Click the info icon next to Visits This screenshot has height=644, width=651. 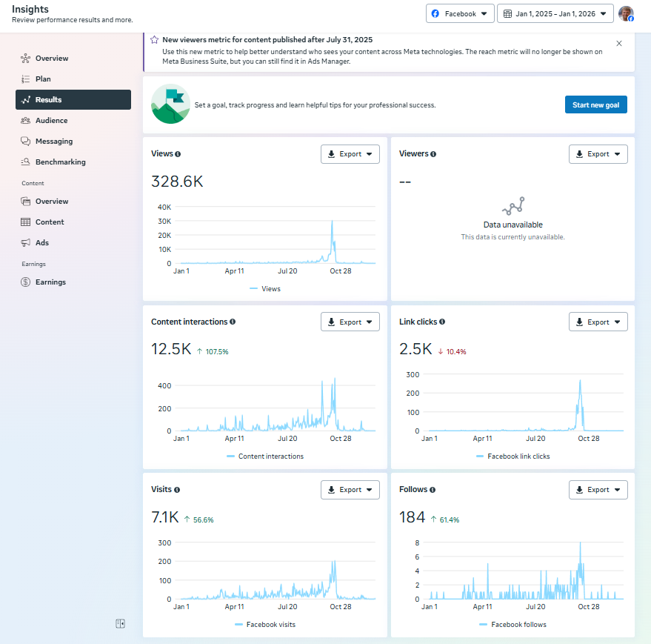(x=177, y=490)
